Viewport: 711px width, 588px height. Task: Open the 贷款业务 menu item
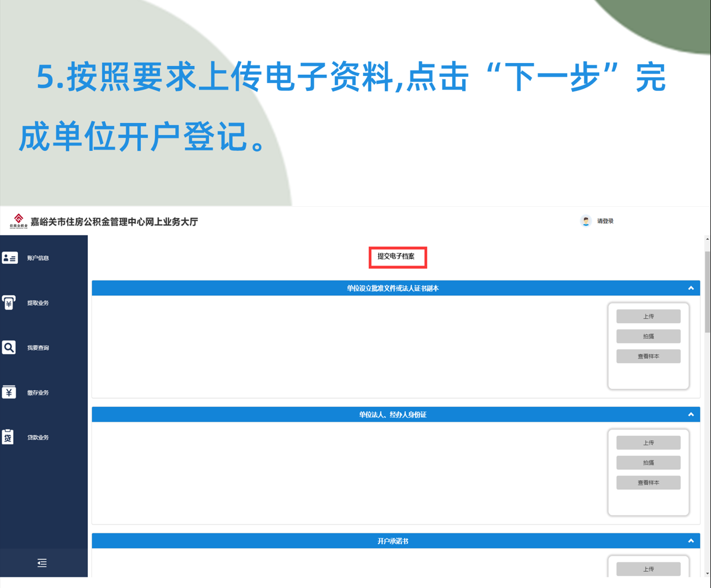[38, 438]
